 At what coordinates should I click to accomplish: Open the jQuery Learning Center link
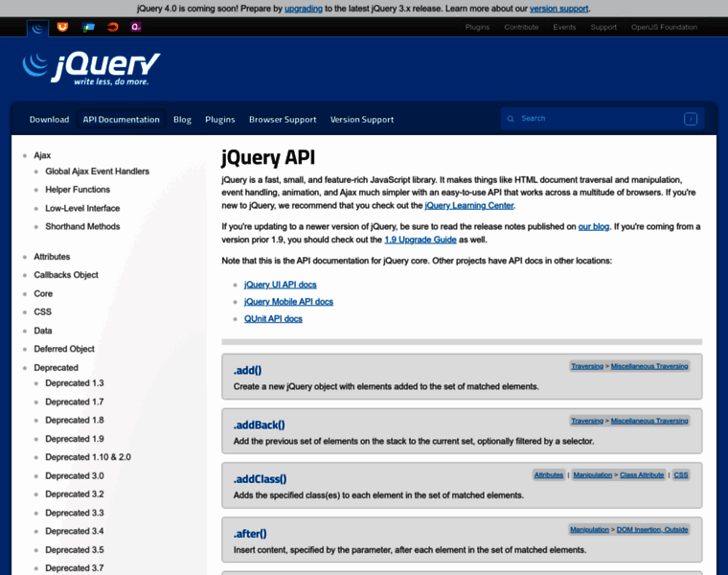pos(469,205)
